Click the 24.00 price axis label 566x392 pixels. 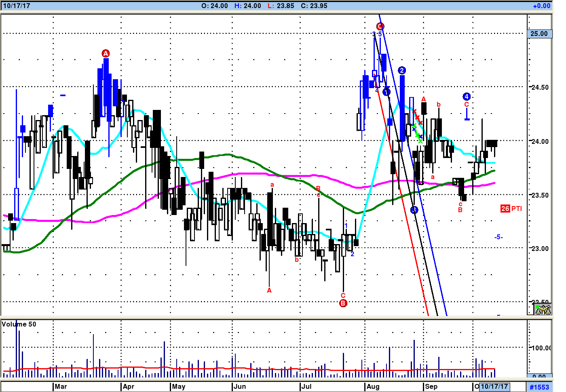tap(540, 141)
